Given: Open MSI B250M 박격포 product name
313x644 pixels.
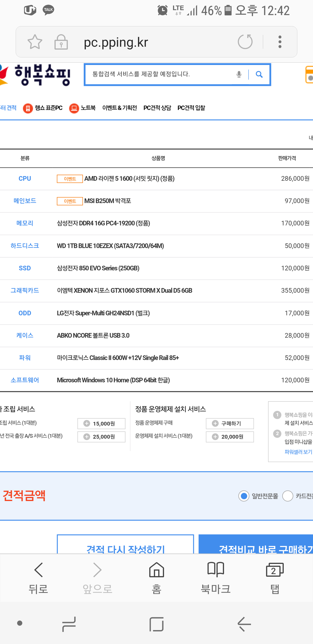Looking at the screenshot, I should [x=108, y=201].
